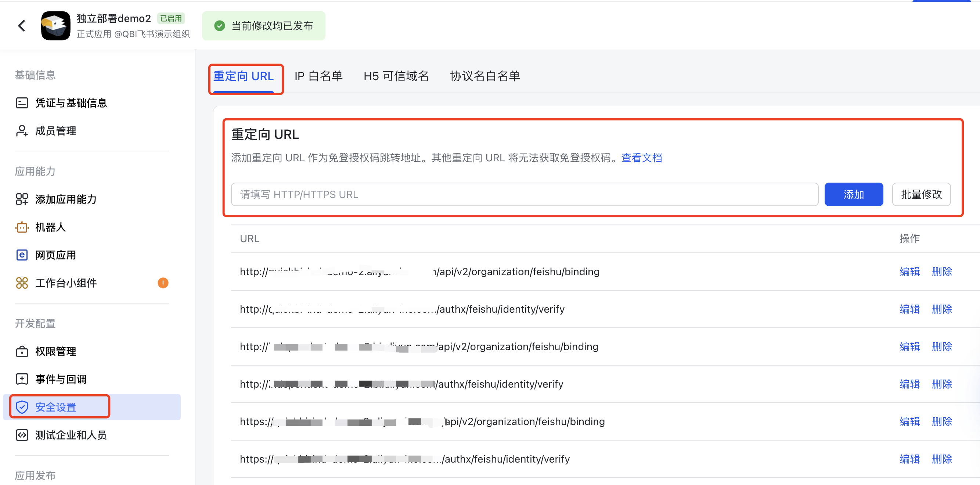Image resolution: width=980 pixels, height=485 pixels.
Task: Click the 权限管理 lock icon
Action: (x=22, y=351)
